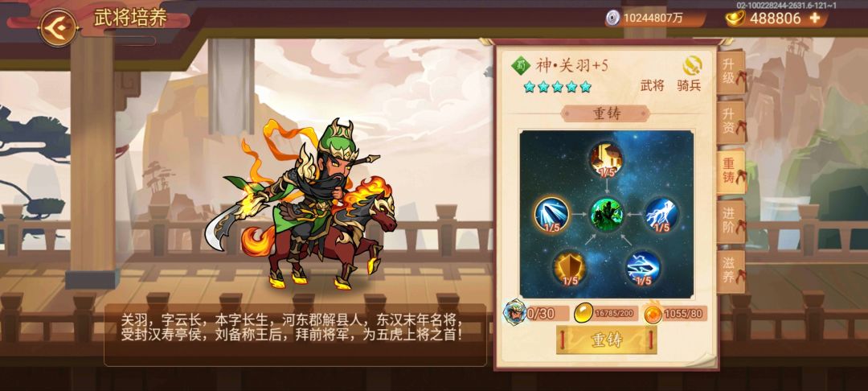
Task: Click the gold ingot currency icon
Action: pyautogui.click(x=735, y=18)
